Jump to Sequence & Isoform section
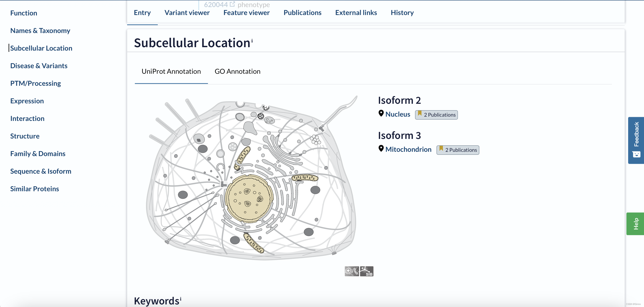 [41, 171]
